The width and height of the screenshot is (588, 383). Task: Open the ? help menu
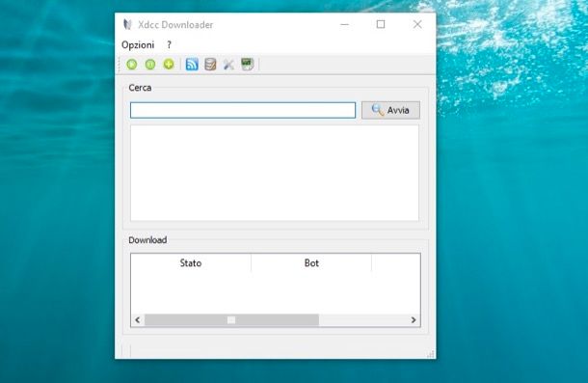[169, 44]
